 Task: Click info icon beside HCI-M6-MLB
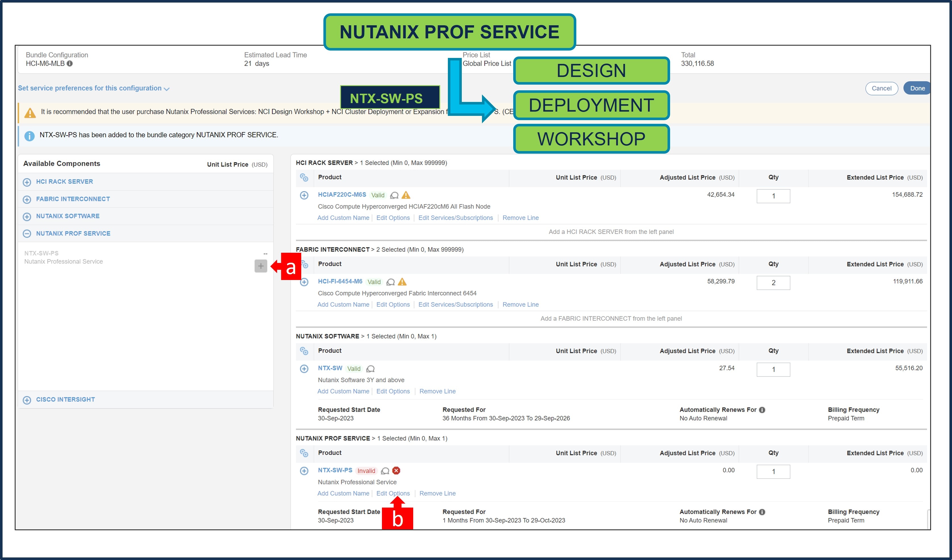70,63
